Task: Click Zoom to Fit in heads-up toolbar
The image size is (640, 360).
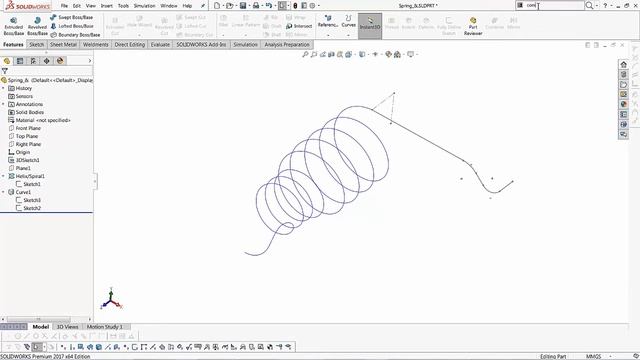Action: [305, 54]
